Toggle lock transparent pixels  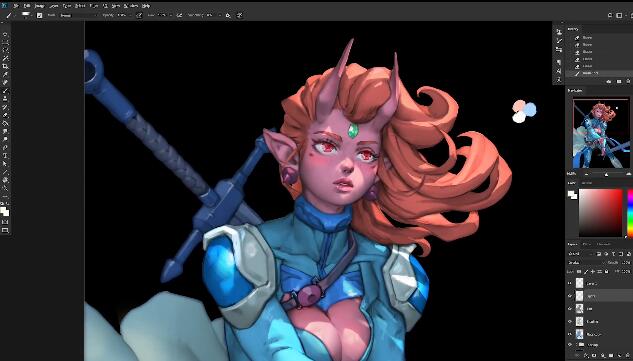point(579,271)
